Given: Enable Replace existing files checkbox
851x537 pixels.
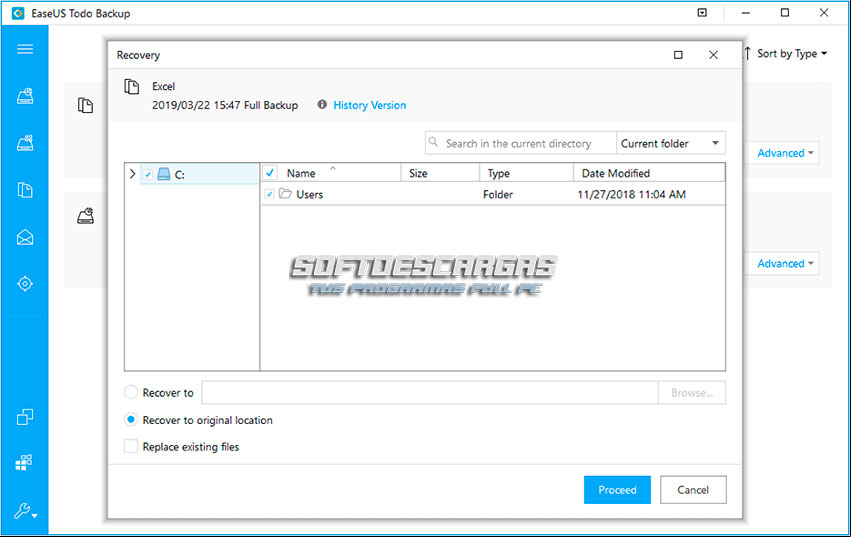Looking at the screenshot, I should point(131,446).
